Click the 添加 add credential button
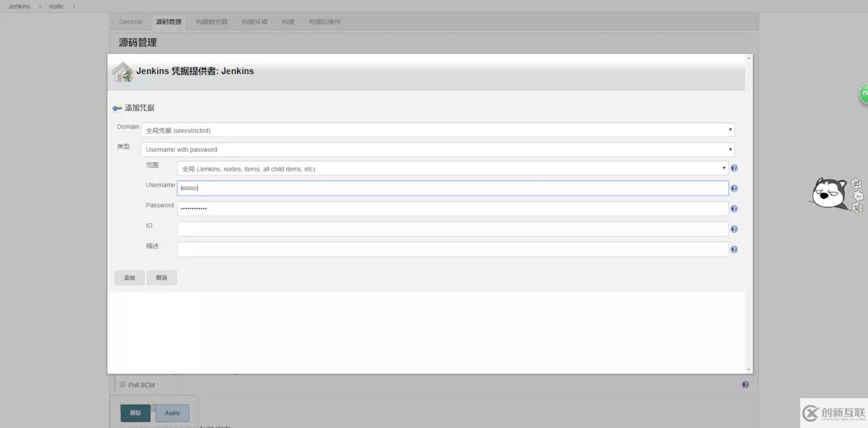 pyautogui.click(x=130, y=277)
